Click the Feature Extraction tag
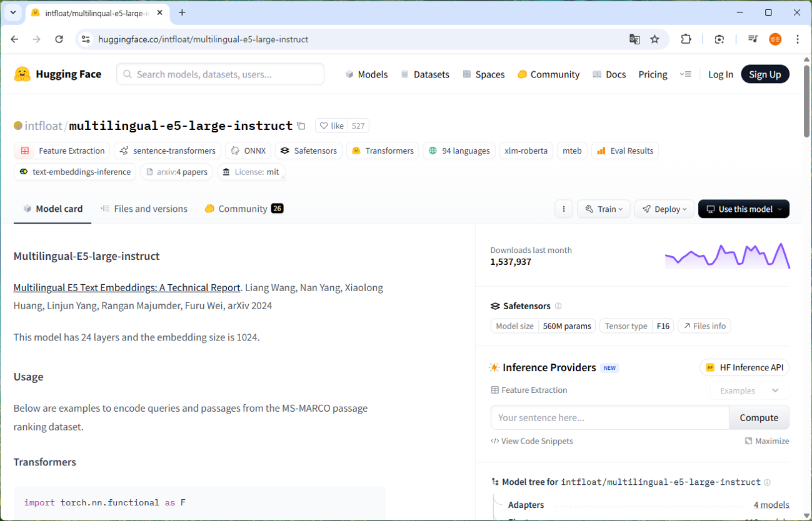The height and width of the screenshot is (521, 812). [62, 151]
